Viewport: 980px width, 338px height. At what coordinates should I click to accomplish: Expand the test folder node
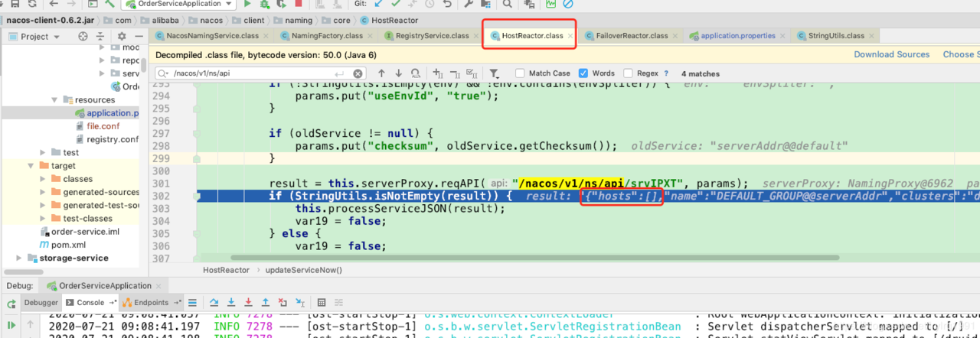click(44, 153)
